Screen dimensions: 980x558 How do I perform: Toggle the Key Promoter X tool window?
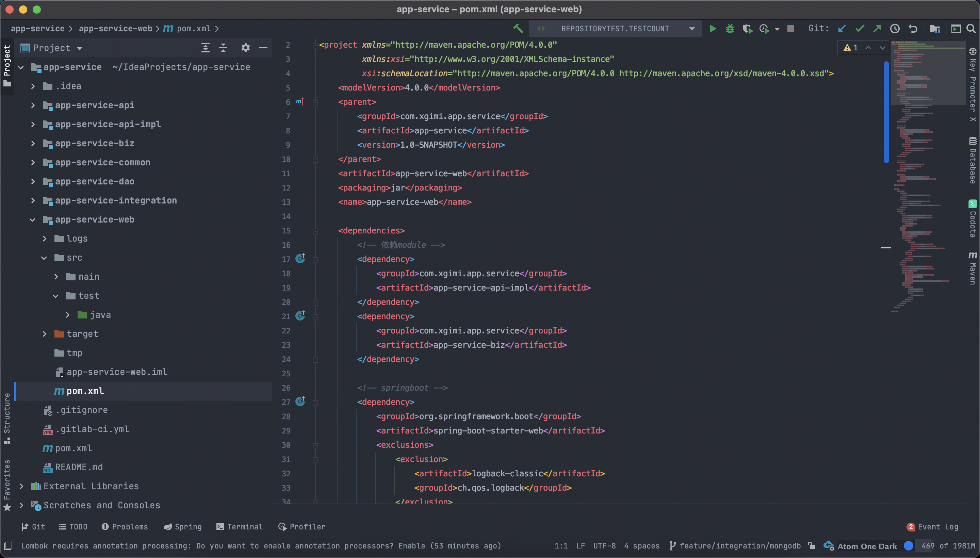coord(973,85)
